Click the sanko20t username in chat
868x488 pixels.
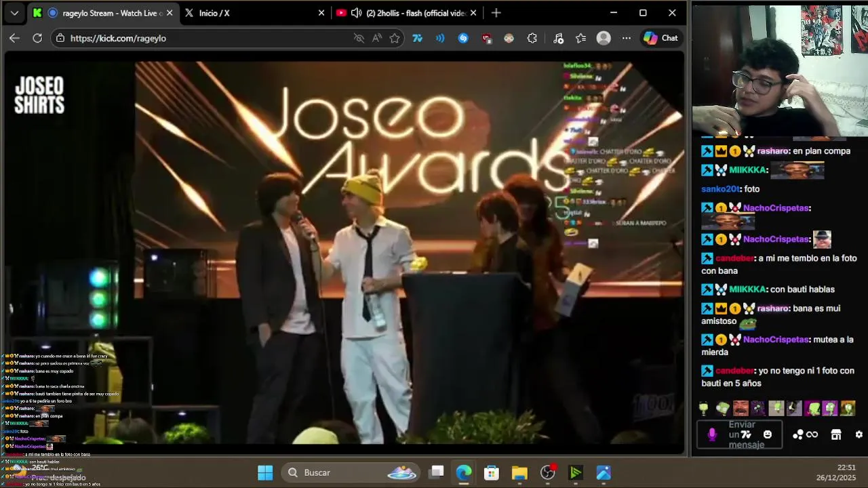pyautogui.click(x=721, y=189)
